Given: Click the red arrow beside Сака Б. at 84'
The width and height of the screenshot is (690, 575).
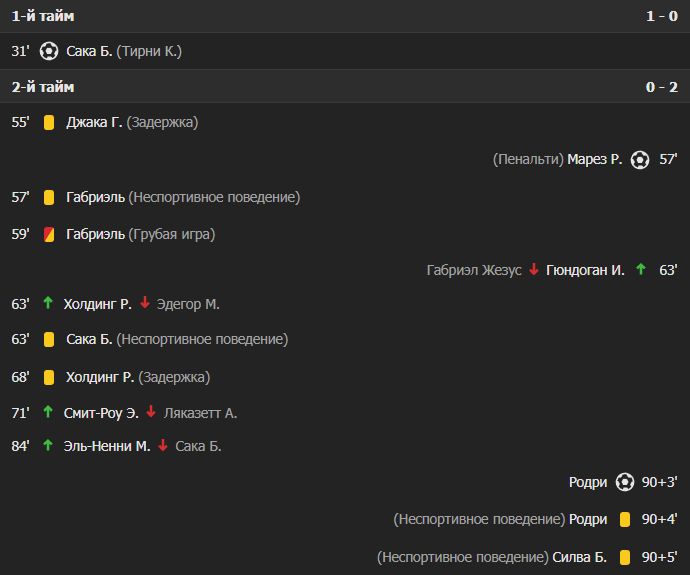Looking at the screenshot, I should click(163, 446).
